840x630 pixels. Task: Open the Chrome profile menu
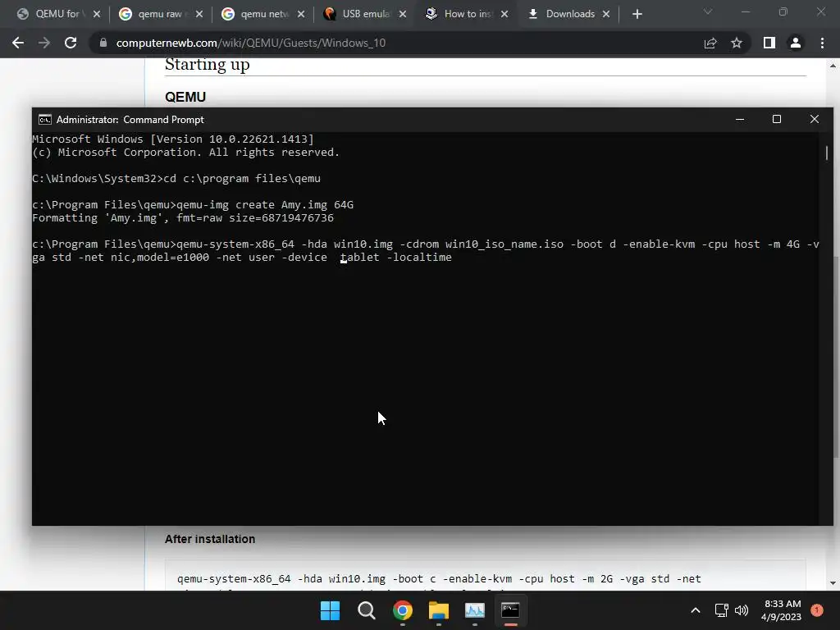click(796, 43)
